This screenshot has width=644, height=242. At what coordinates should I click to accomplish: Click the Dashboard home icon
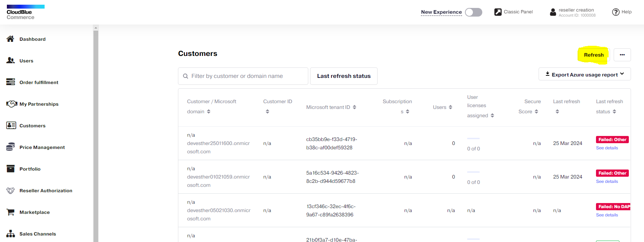coord(10,39)
